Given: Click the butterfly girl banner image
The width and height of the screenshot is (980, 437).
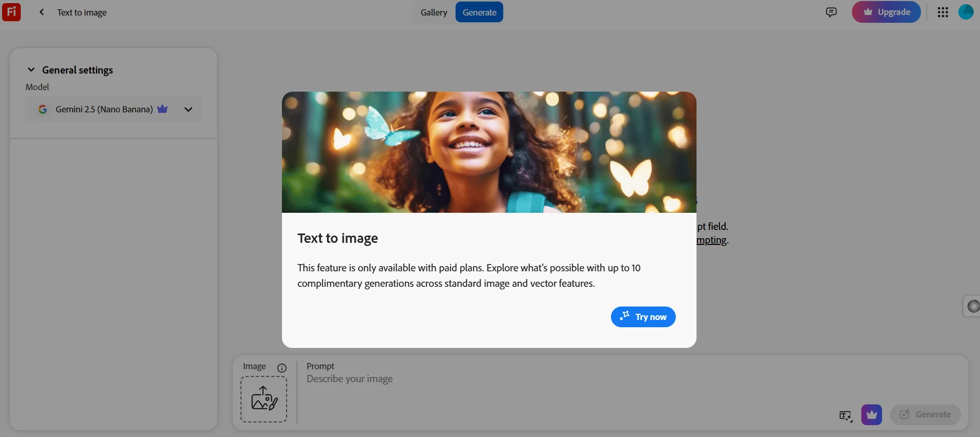Looking at the screenshot, I should (x=489, y=152).
